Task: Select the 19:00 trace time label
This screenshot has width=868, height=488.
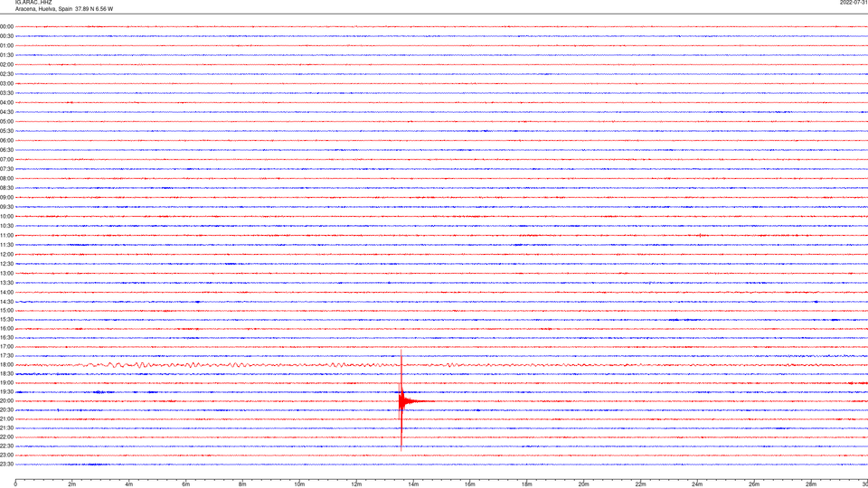Action: pos(6,383)
